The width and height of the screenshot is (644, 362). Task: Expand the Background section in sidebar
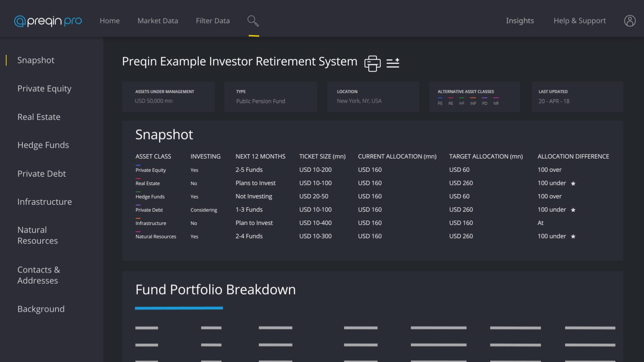(41, 309)
